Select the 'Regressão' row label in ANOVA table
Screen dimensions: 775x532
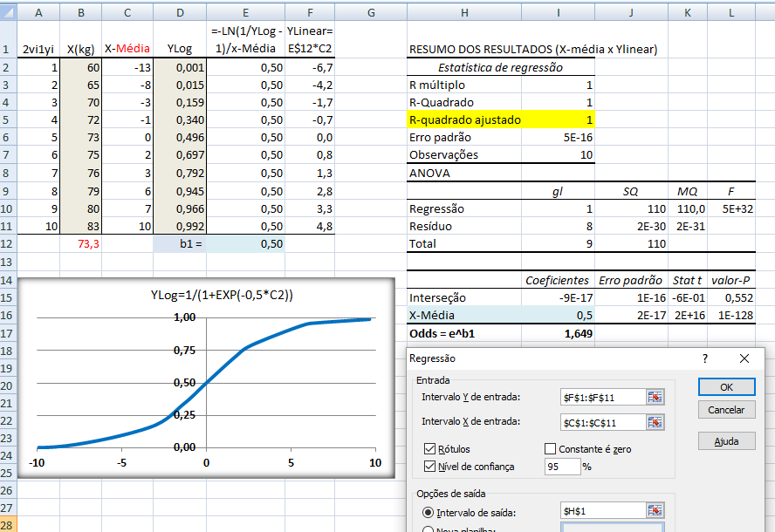(464, 208)
